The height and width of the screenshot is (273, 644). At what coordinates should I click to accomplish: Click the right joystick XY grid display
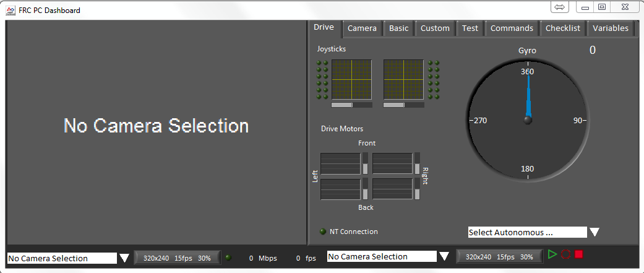[x=404, y=79]
